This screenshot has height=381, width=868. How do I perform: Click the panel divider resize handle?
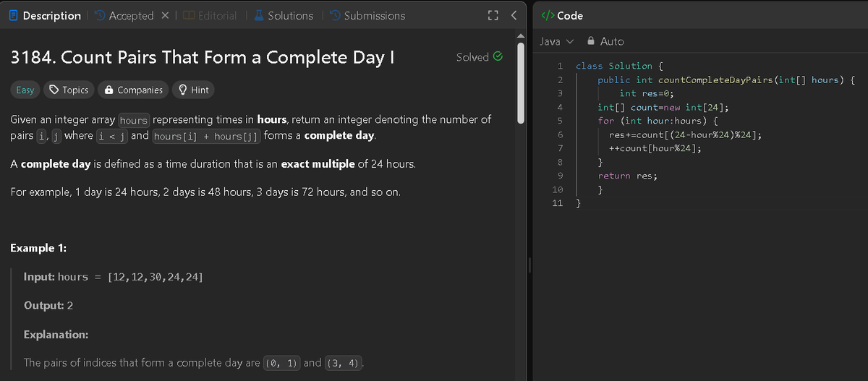point(530,266)
